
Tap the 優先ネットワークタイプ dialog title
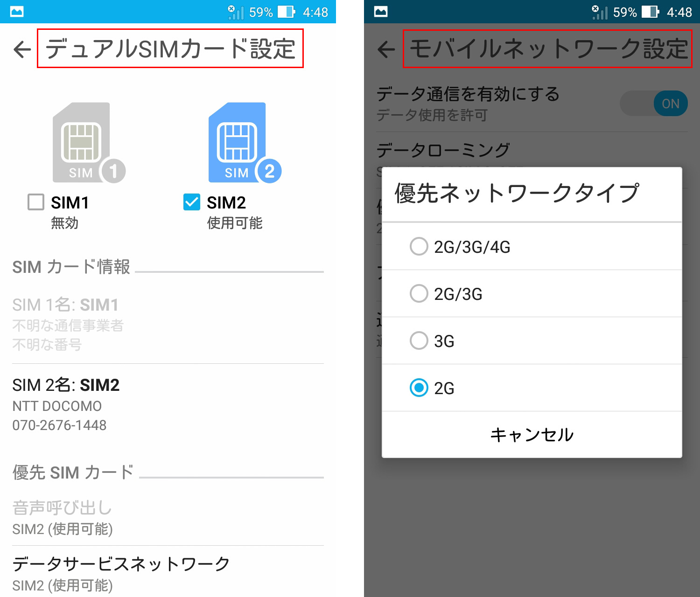517,193
